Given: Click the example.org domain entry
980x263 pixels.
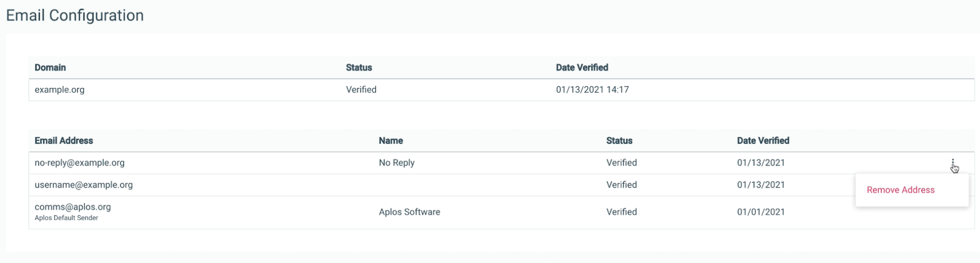Looking at the screenshot, I should click(x=60, y=89).
